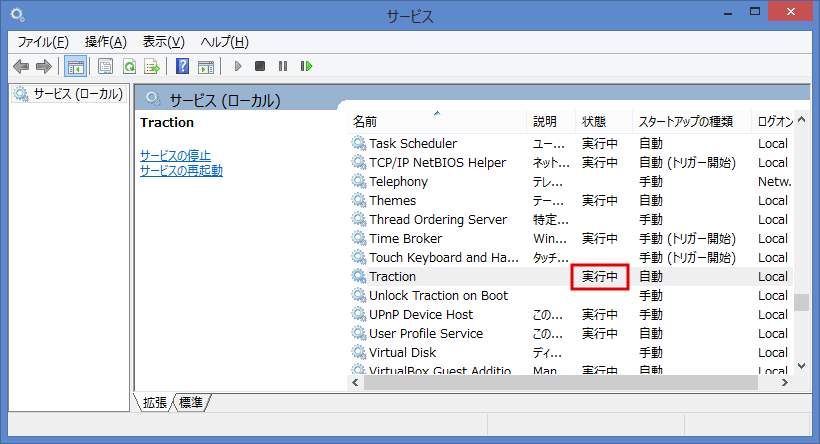Toggle the show/hide console tree button
The image size is (820, 444).
(x=74, y=66)
